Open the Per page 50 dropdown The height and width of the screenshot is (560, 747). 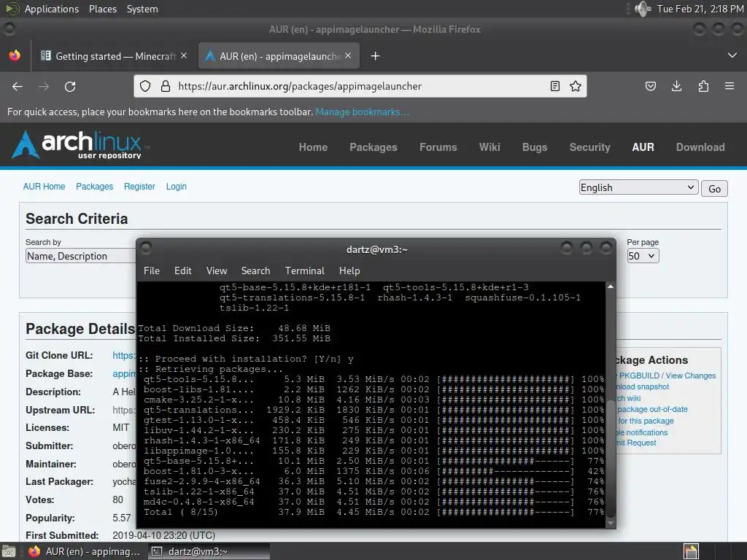coord(643,256)
